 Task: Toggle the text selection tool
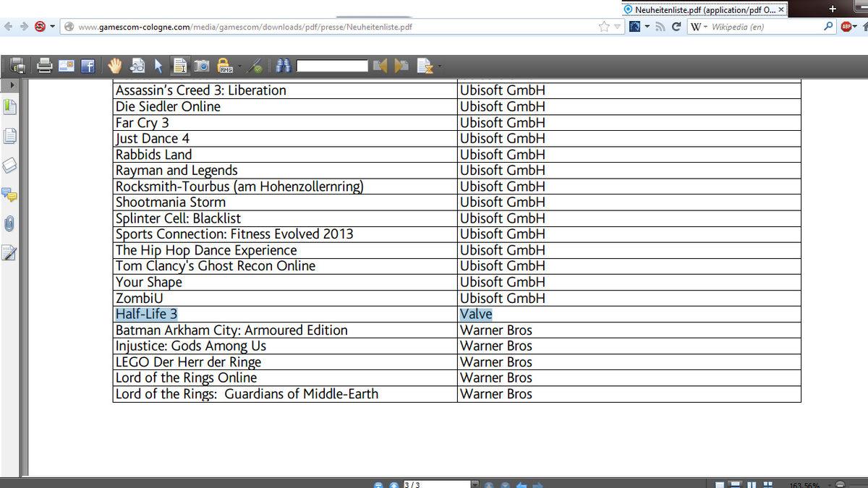click(179, 66)
